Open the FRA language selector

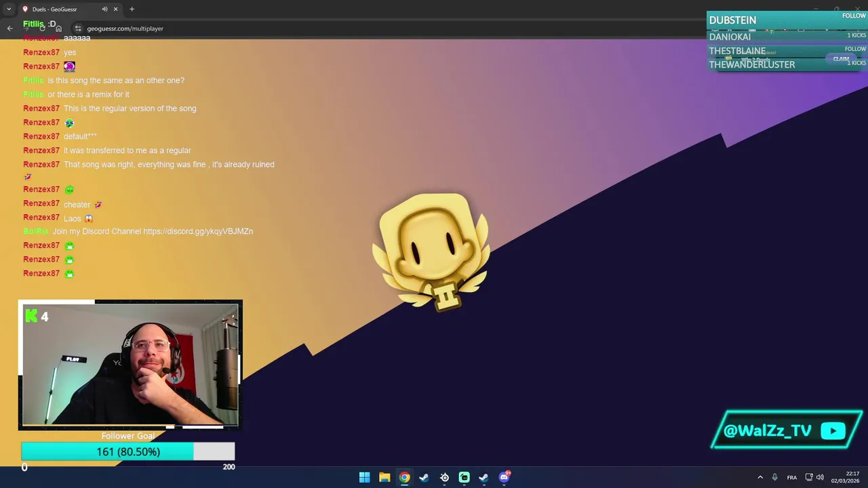(791, 477)
